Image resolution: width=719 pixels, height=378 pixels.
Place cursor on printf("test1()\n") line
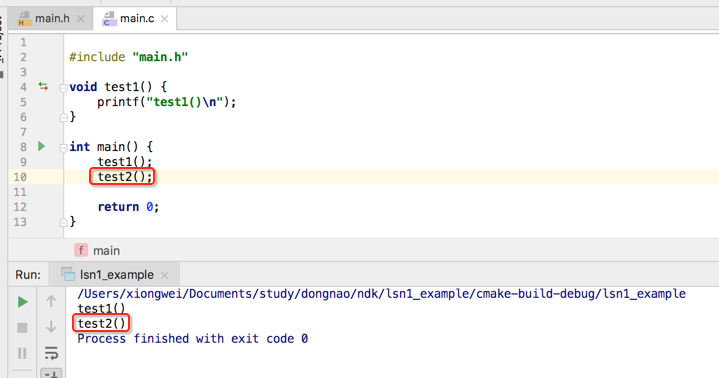(x=166, y=102)
